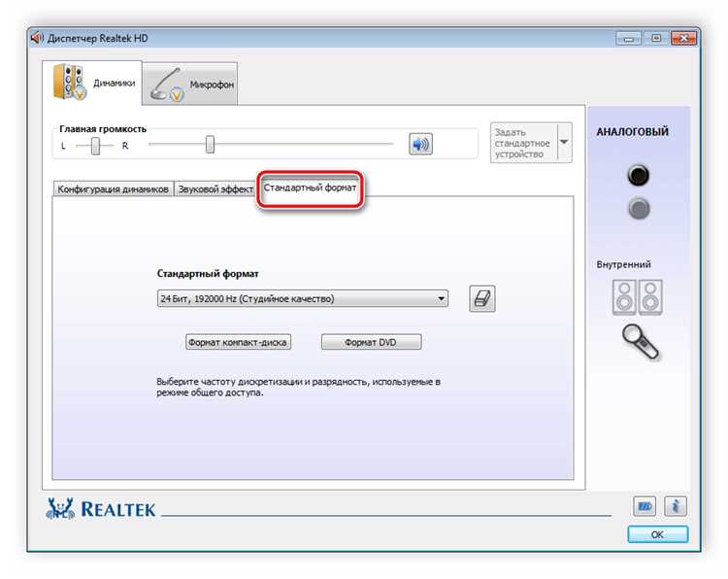Open Конфигурация динамиков tab

click(113, 189)
